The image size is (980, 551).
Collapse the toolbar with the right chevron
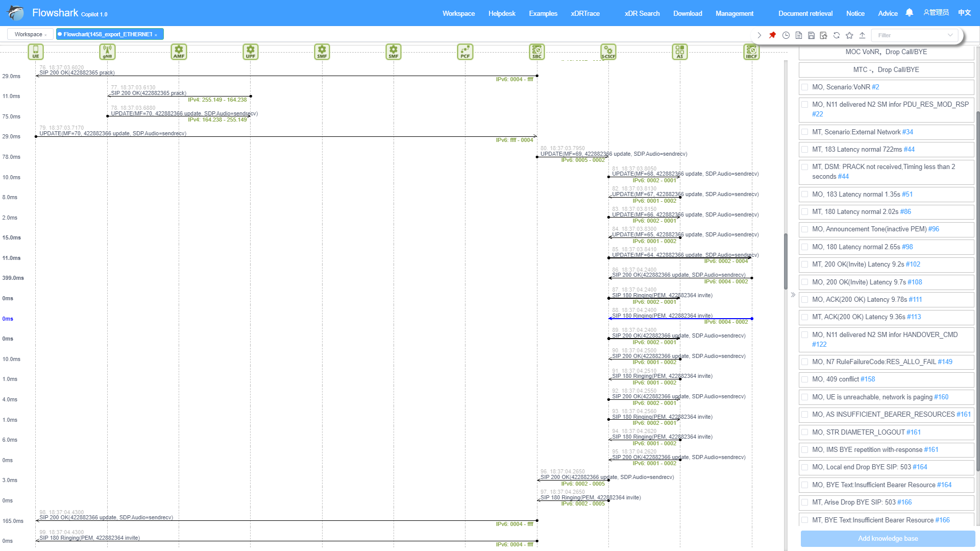[x=759, y=35]
